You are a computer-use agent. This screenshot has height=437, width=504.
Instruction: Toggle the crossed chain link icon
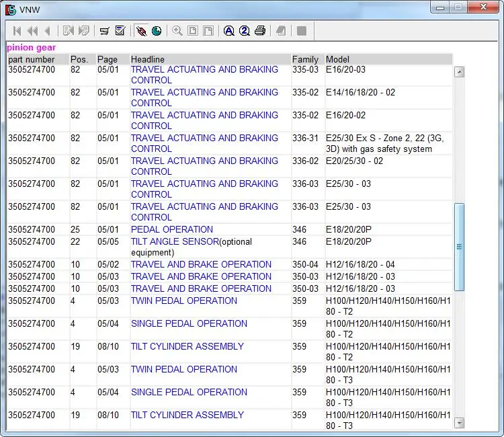[141, 31]
